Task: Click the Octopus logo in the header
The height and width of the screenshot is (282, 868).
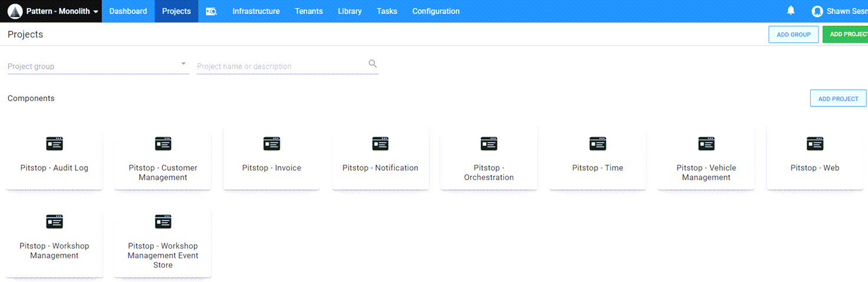Action: (x=15, y=11)
